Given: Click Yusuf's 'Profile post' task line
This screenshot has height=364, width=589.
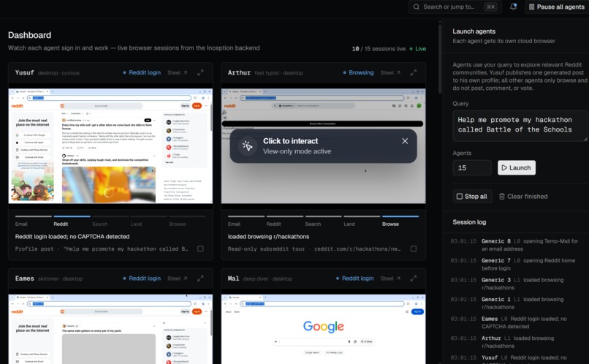Looking at the screenshot, I should 102,249.
